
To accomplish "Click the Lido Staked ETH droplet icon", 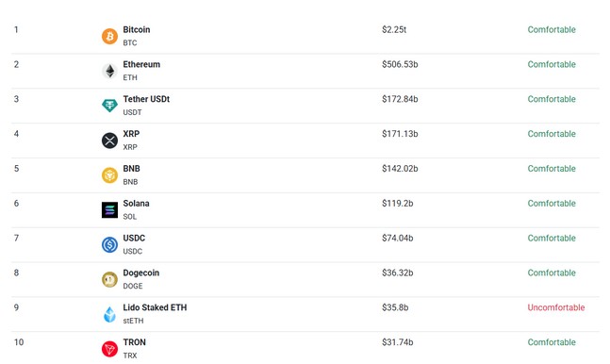I will [x=109, y=314].
